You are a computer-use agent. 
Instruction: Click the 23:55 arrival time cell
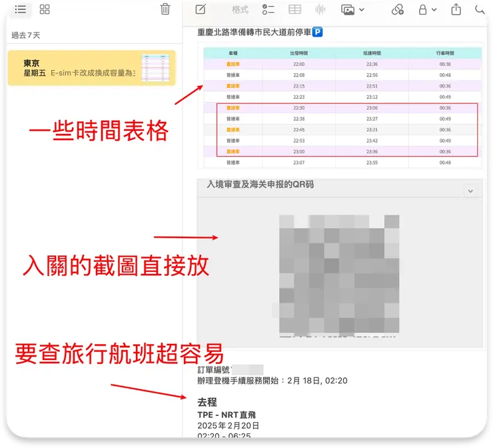[x=372, y=163]
